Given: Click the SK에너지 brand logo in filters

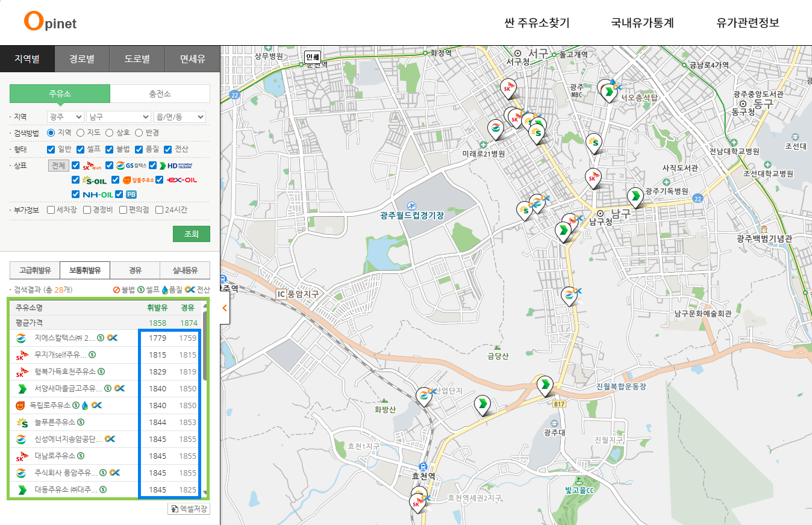Looking at the screenshot, I should [93, 166].
